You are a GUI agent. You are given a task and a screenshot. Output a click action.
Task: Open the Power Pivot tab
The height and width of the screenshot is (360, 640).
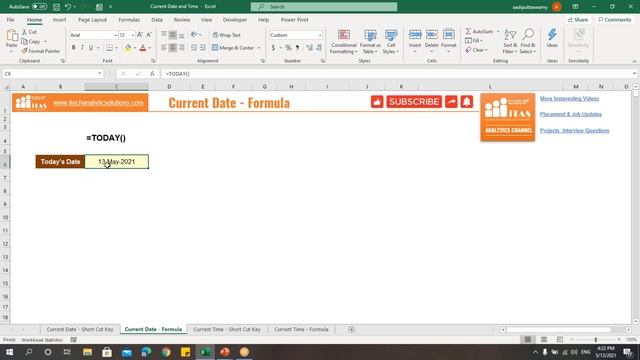pyautogui.click(x=294, y=20)
